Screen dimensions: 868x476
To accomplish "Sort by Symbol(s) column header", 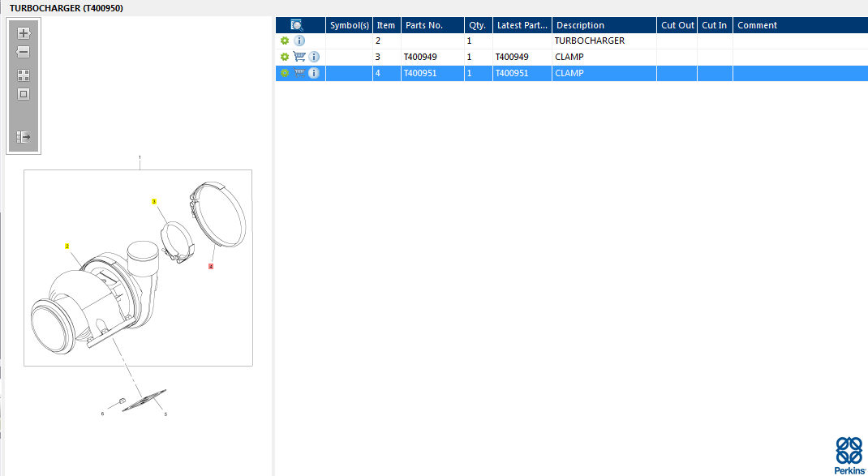I will (x=350, y=25).
